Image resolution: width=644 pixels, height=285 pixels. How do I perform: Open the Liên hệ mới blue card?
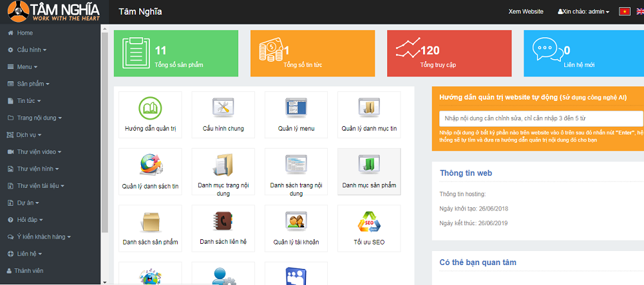[x=583, y=53]
